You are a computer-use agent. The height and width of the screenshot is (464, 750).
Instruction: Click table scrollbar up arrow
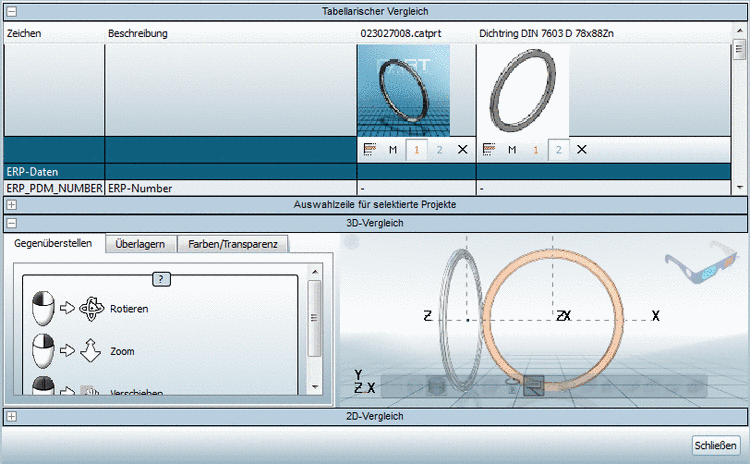(x=739, y=31)
